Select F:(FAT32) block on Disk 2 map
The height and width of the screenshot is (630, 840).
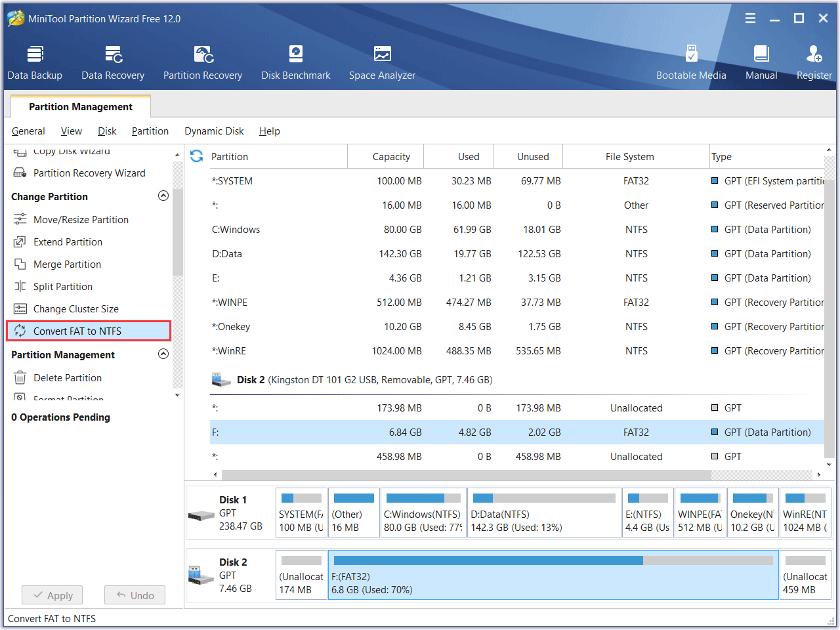553,575
